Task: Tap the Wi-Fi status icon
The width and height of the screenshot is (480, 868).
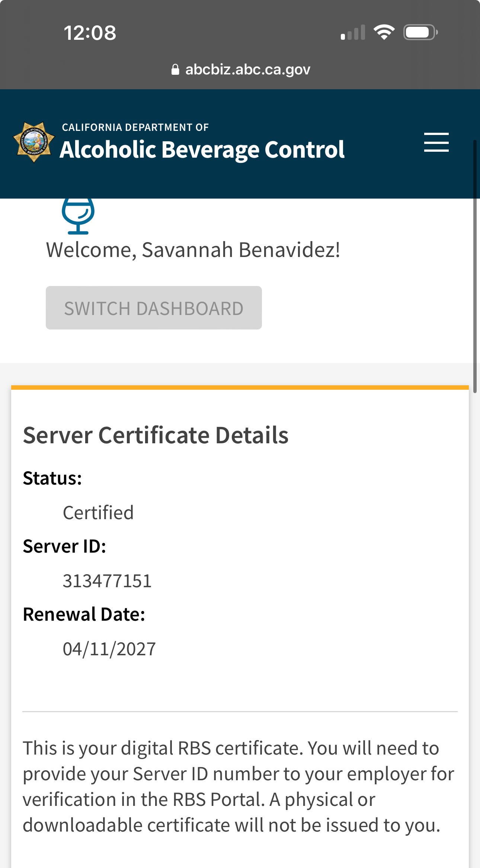Action: pyautogui.click(x=384, y=32)
